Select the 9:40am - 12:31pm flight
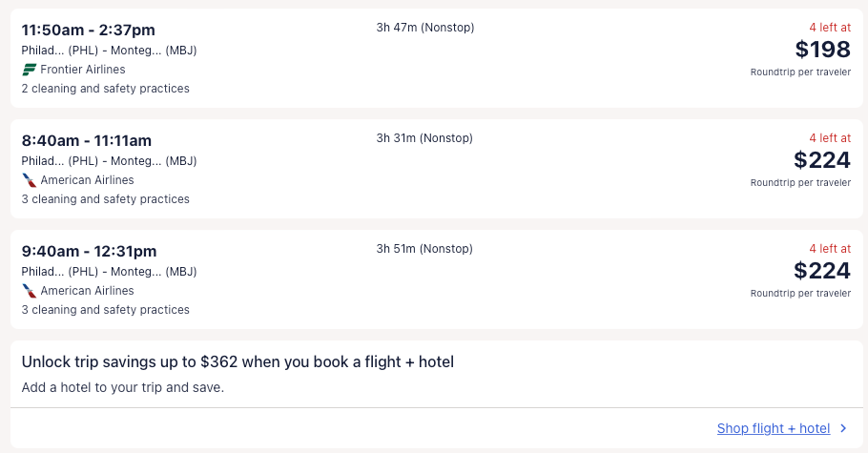This screenshot has width=868, height=453. coord(89,252)
